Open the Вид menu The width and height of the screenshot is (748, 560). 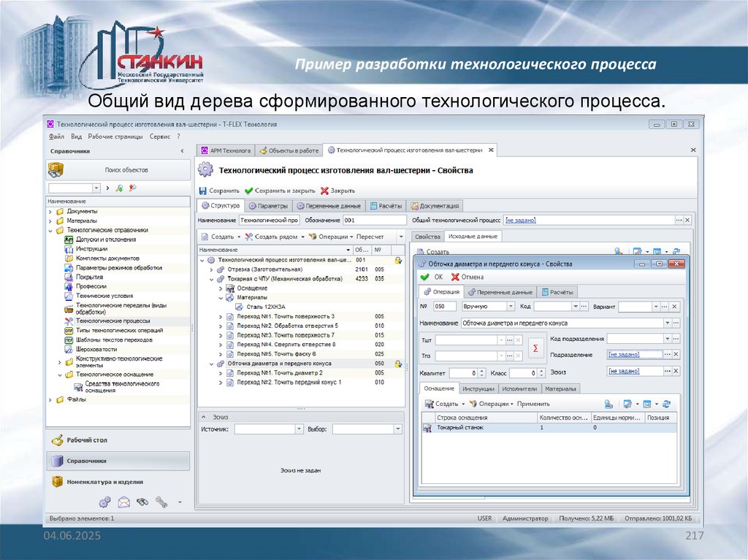pos(76,137)
